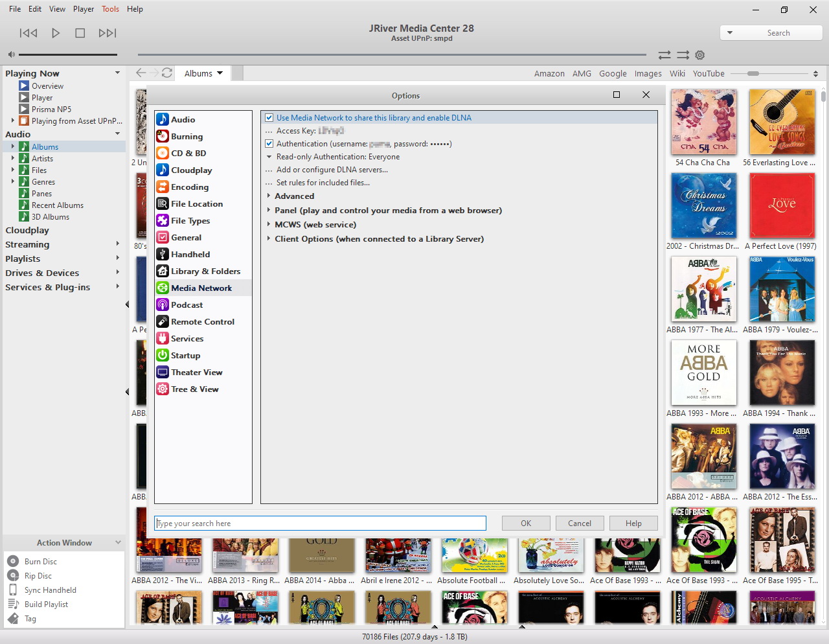Select the Startup options icon
The height and width of the screenshot is (644, 829).
point(163,355)
